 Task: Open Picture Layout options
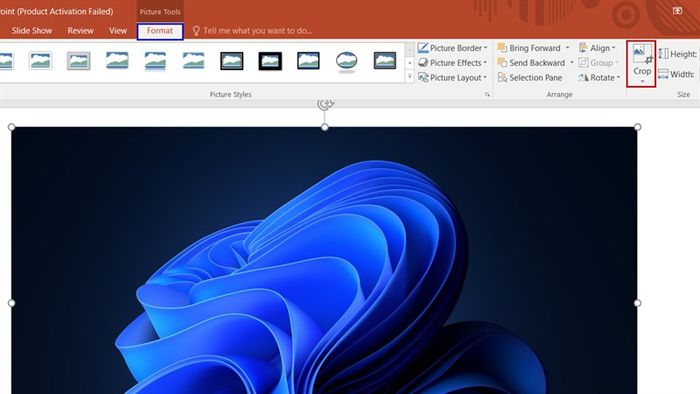click(x=452, y=78)
